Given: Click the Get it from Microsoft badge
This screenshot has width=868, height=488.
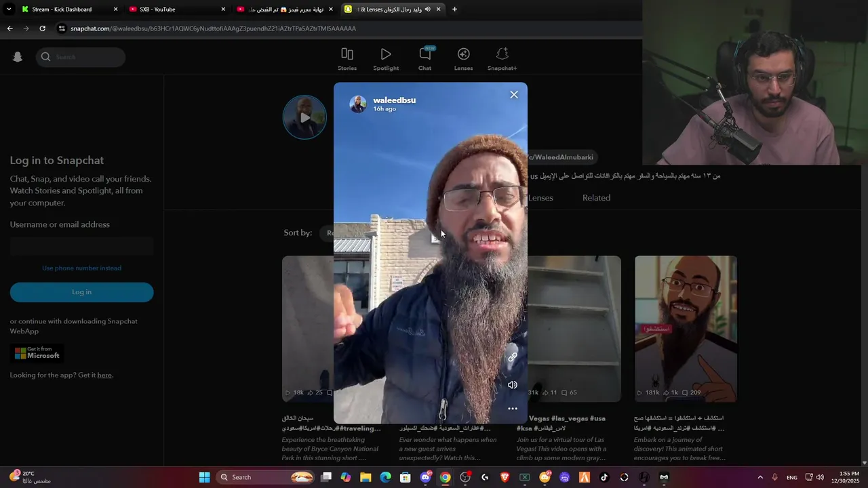Looking at the screenshot, I should (x=37, y=353).
